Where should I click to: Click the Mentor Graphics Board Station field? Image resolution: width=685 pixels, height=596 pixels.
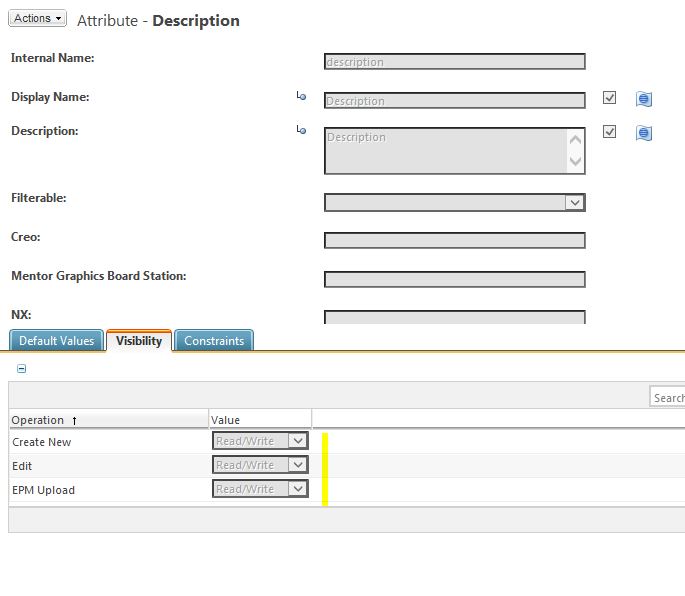(454, 279)
